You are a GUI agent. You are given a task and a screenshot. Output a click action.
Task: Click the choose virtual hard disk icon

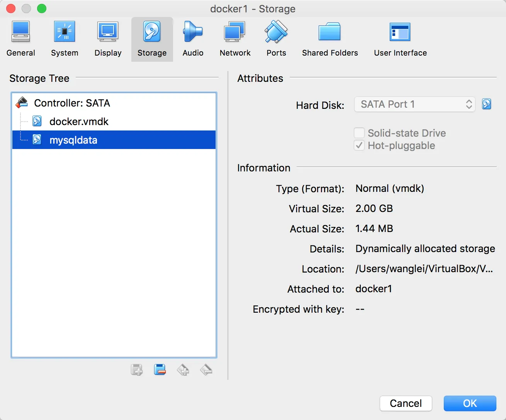[x=487, y=104]
